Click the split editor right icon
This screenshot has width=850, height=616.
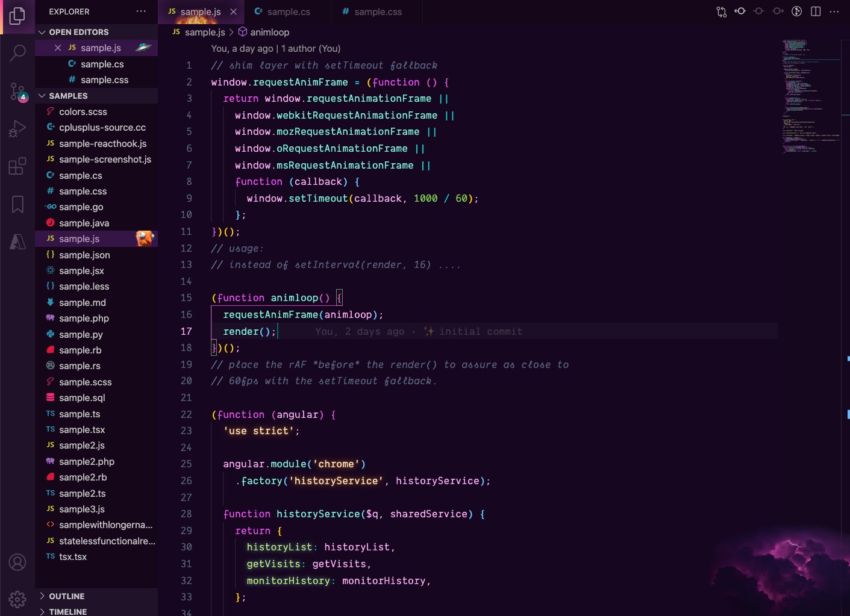pos(816,11)
